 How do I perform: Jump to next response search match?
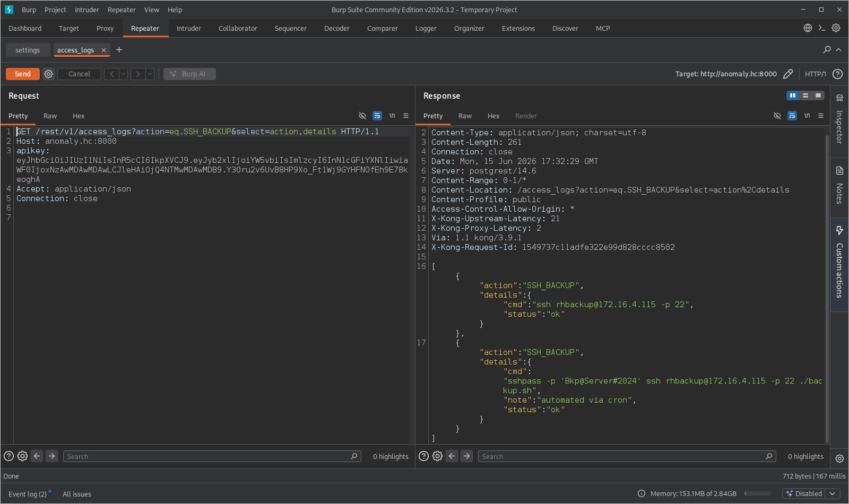[x=466, y=456]
